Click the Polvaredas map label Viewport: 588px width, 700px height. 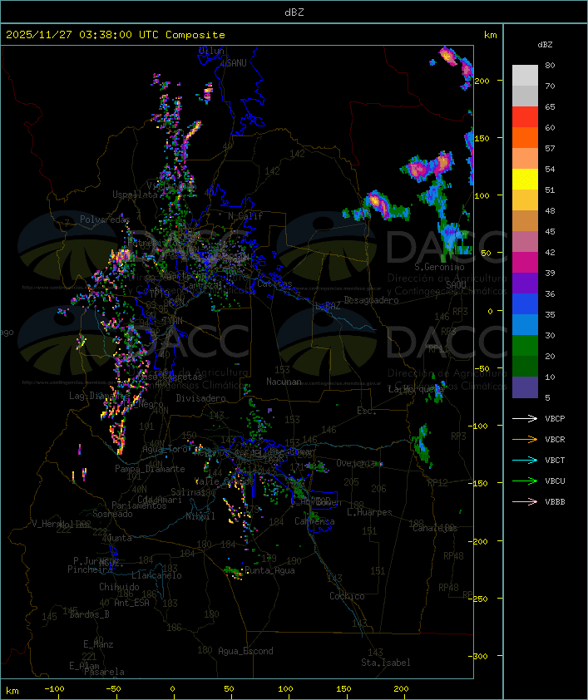pos(105,219)
